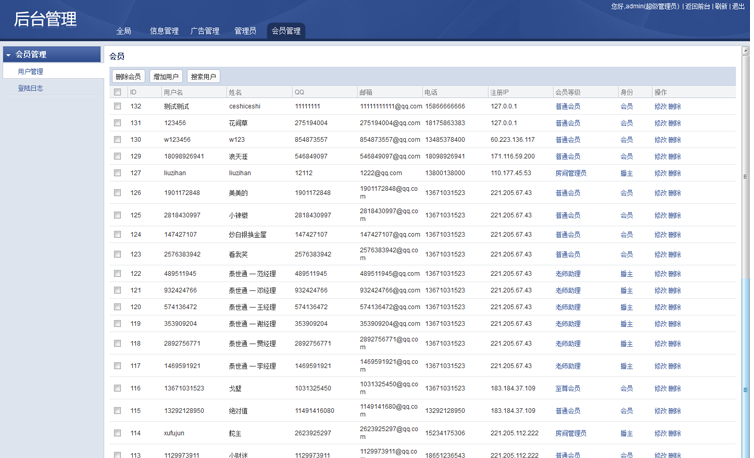The image size is (754, 458).
Task: Click QQ 275194004 in row 131
Action: point(311,123)
